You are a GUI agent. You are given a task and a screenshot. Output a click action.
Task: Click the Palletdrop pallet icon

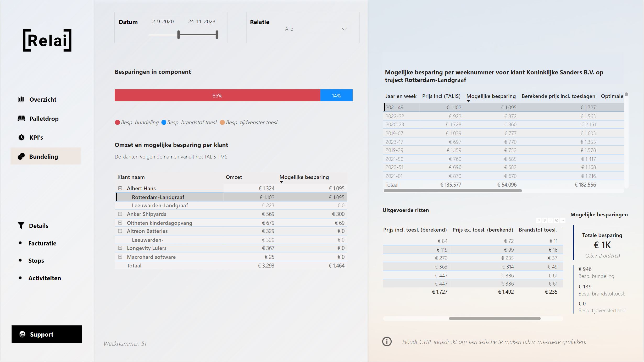[21, 119]
